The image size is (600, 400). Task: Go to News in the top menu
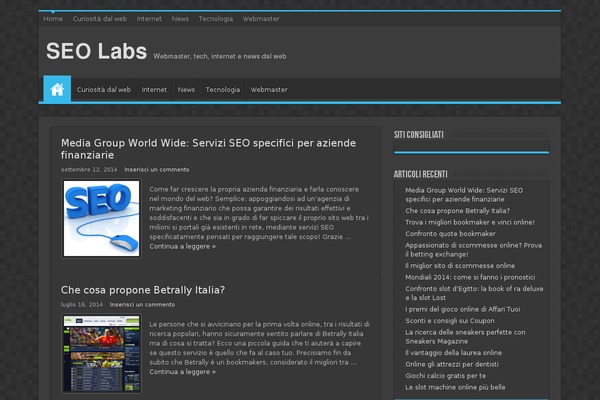(x=180, y=19)
